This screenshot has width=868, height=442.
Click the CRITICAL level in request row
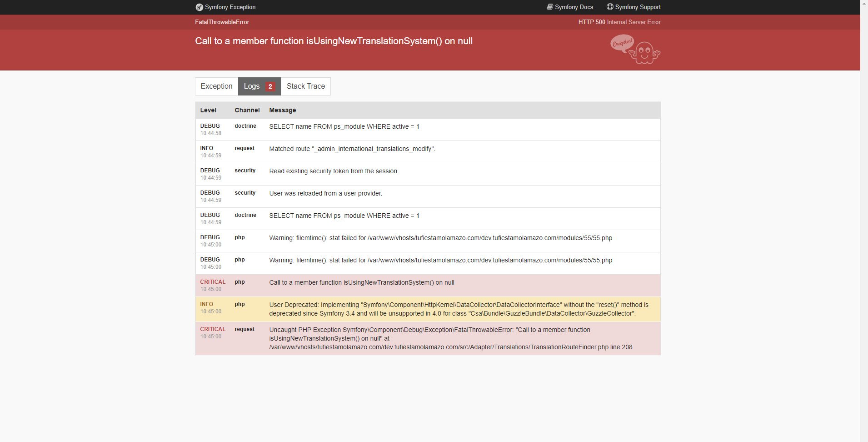click(x=213, y=329)
